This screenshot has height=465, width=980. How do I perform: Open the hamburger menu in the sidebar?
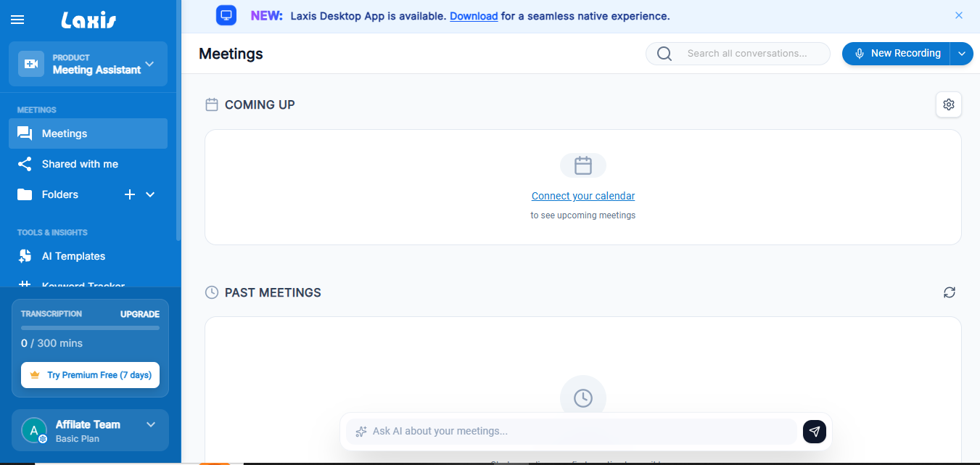(17, 20)
